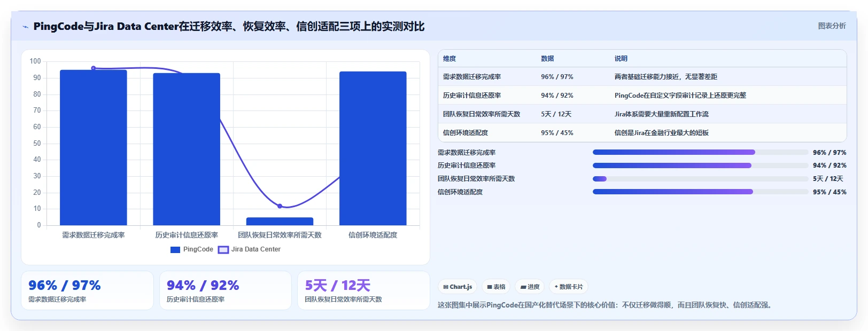
Task: Select the 5天 / 12天 stat card
Action: 363,290
